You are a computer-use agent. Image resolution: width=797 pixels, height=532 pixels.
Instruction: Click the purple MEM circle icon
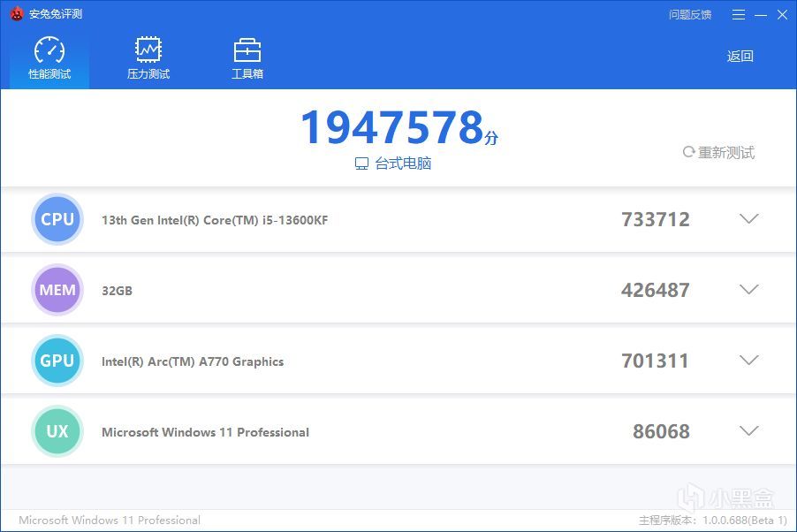pos(57,290)
